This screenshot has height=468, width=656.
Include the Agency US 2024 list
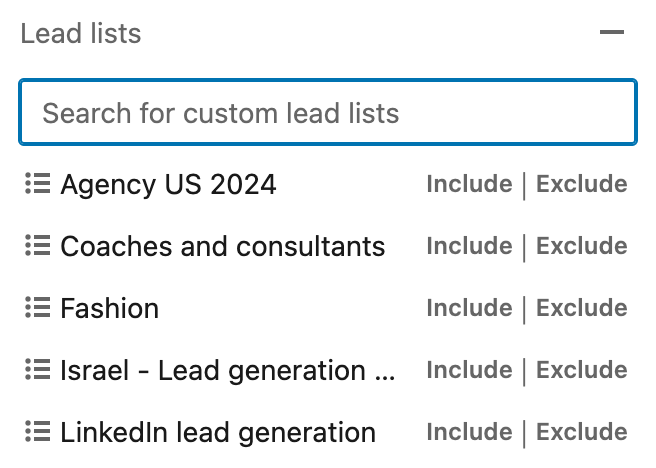coord(469,184)
